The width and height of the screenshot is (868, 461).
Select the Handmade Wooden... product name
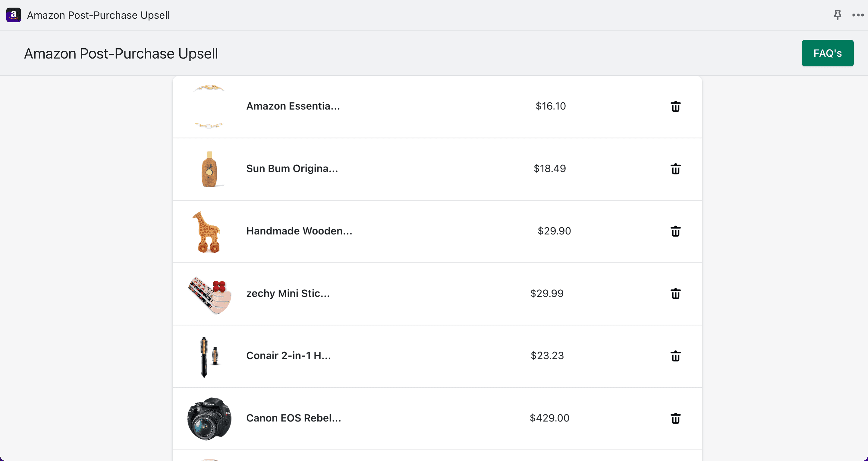click(299, 231)
